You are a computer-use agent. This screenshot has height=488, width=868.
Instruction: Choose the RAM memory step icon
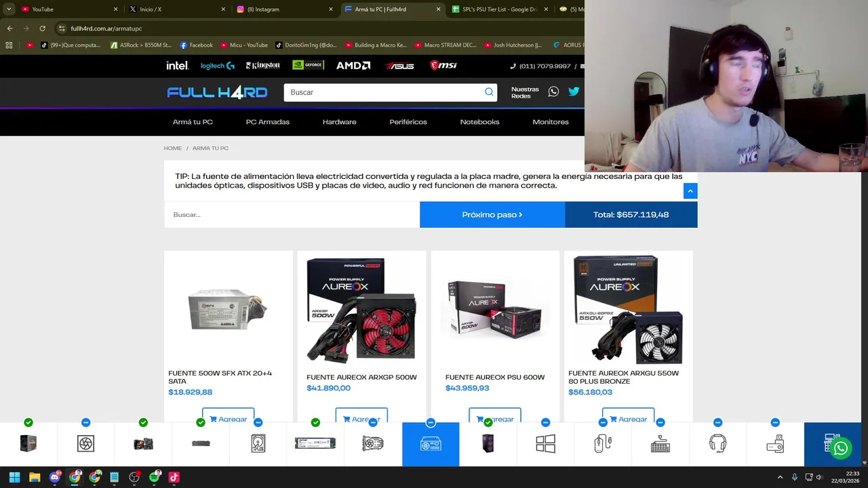click(x=201, y=443)
